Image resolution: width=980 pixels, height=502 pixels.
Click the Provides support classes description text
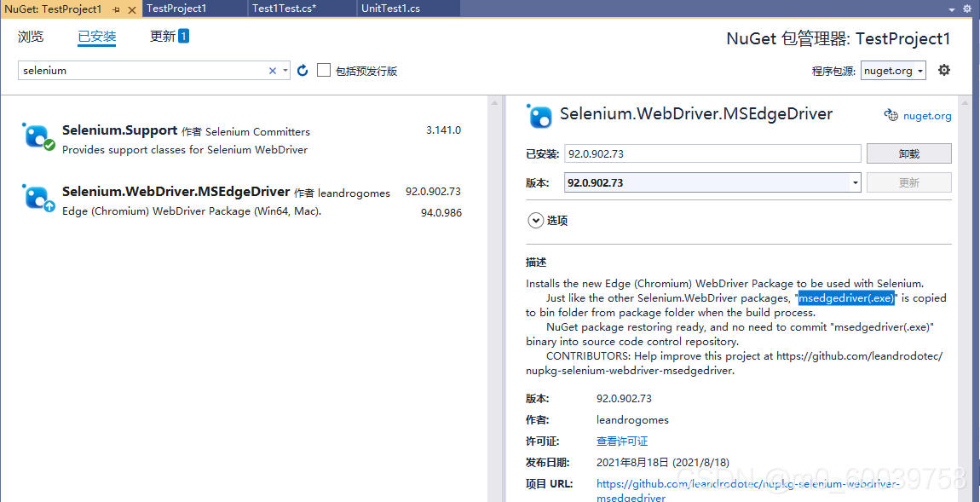click(185, 150)
